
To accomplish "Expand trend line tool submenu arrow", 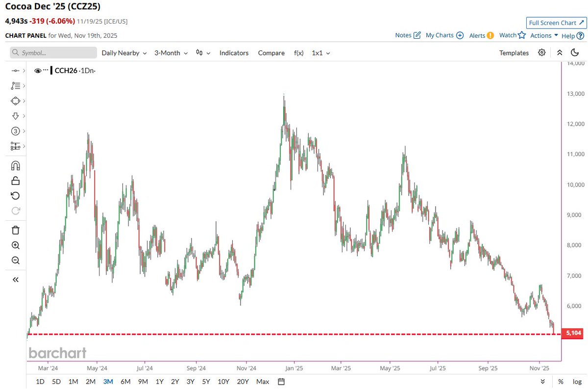I will (24, 71).
